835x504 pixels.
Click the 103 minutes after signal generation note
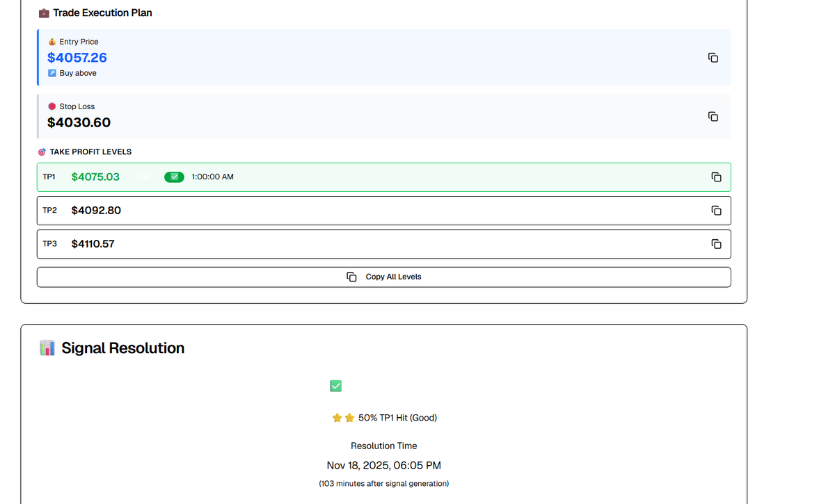pos(384,484)
